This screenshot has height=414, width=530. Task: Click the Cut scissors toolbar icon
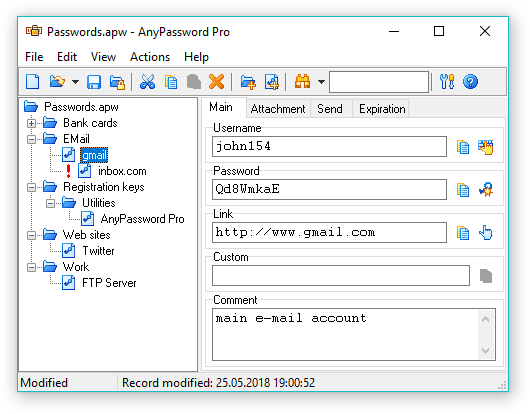pos(147,82)
